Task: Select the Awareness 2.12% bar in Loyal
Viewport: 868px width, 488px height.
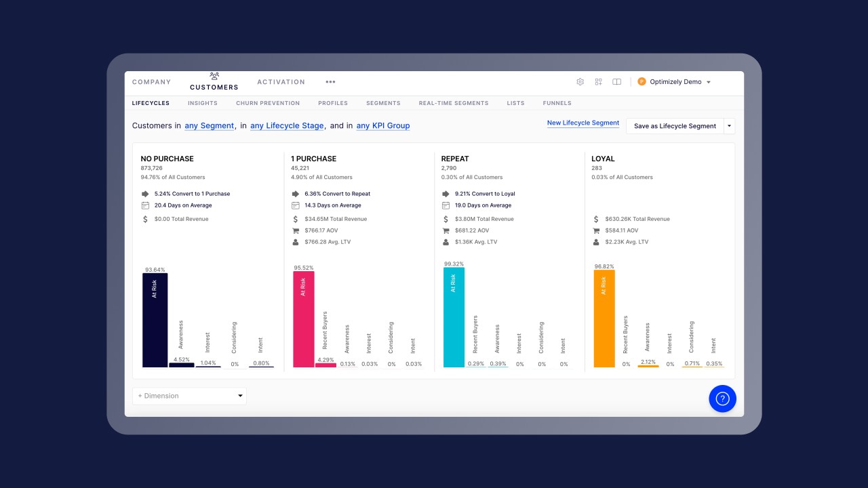Action: pos(648,366)
